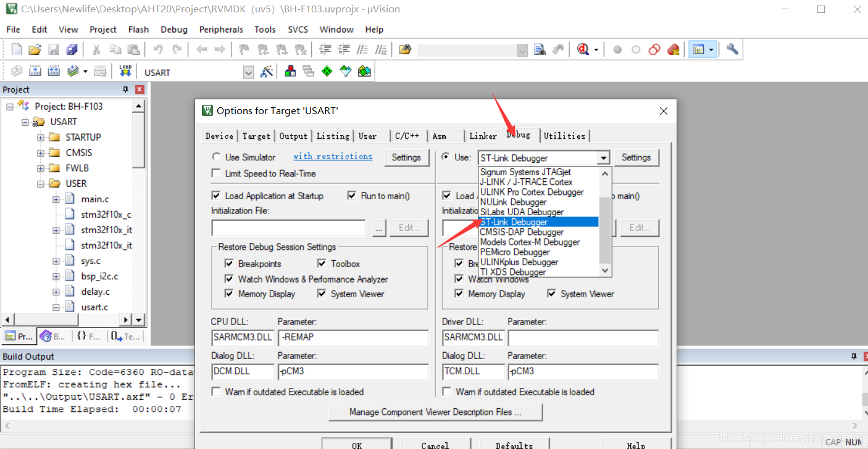Click the Kill All Breakpoints icon
The height and width of the screenshot is (449, 868).
(x=673, y=50)
